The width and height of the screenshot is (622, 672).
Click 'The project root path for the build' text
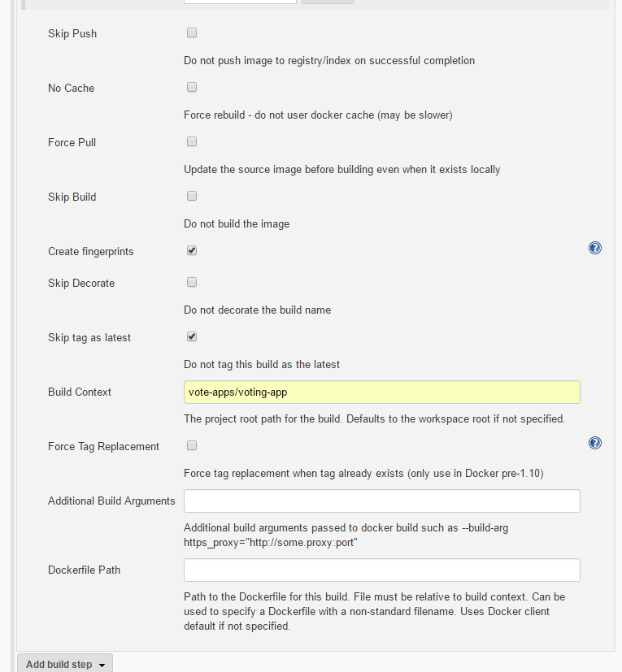tap(375, 418)
